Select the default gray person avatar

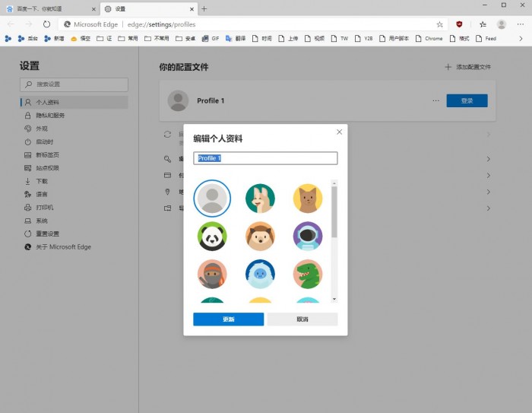(x=212, y=199)
